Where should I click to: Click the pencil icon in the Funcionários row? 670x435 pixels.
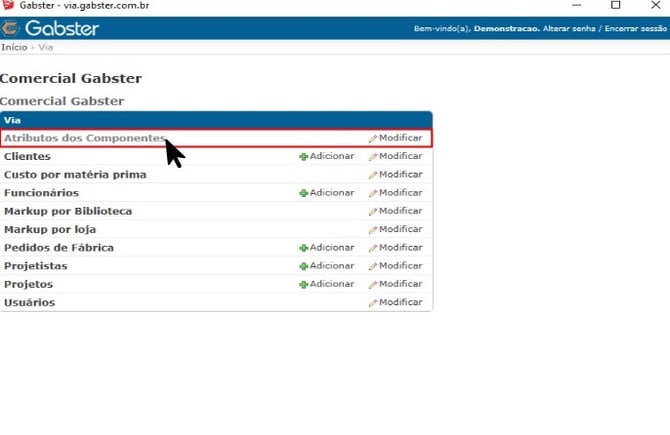coord(373,193)
